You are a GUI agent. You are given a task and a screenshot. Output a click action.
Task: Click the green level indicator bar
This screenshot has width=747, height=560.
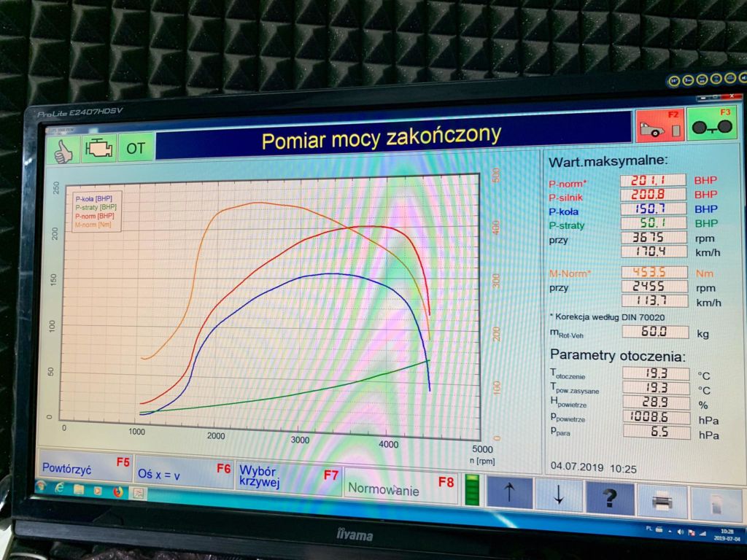click(x=472, y=490)
